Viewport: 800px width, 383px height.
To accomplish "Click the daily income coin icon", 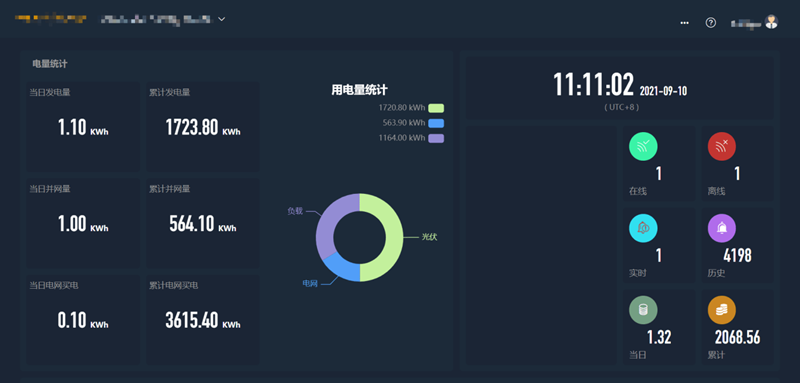I will [643, 310].
